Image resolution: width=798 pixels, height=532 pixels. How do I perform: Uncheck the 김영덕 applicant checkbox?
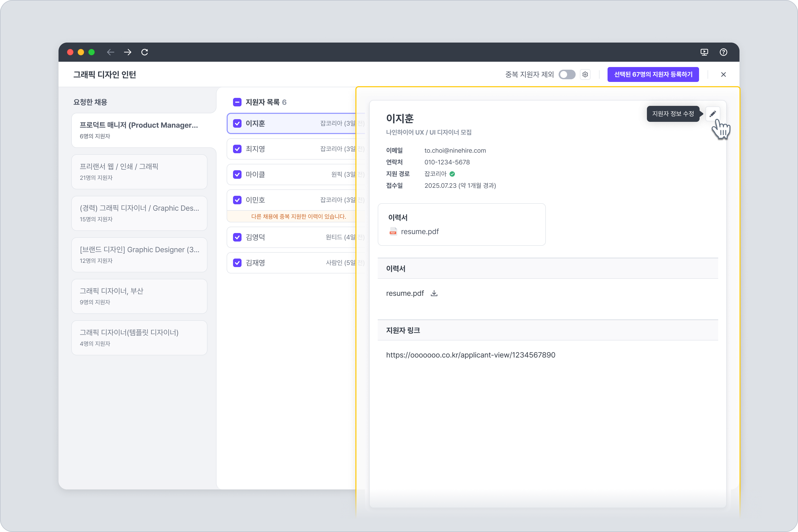(x=237, y=237)
